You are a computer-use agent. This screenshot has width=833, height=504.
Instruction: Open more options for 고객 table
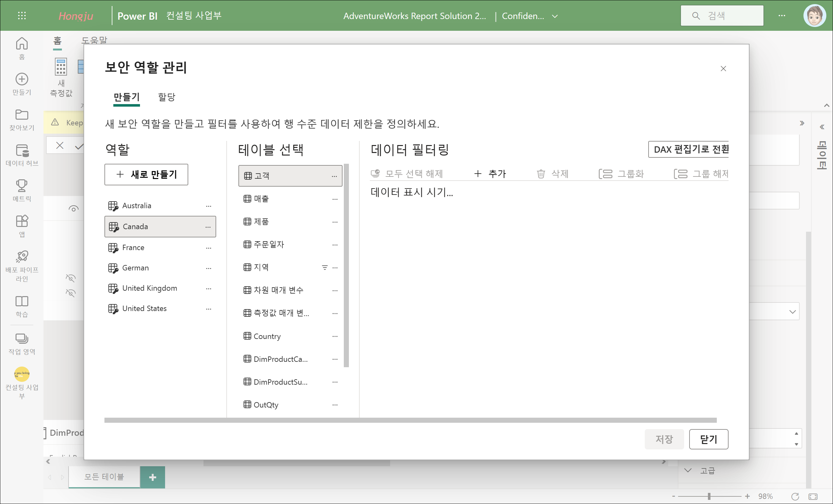point(334,176)
